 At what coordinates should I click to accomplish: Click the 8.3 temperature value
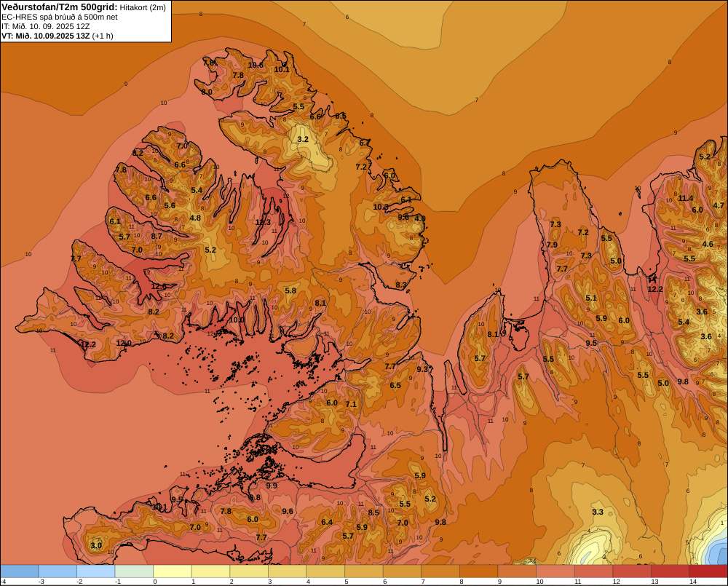(x=400, y=285)
